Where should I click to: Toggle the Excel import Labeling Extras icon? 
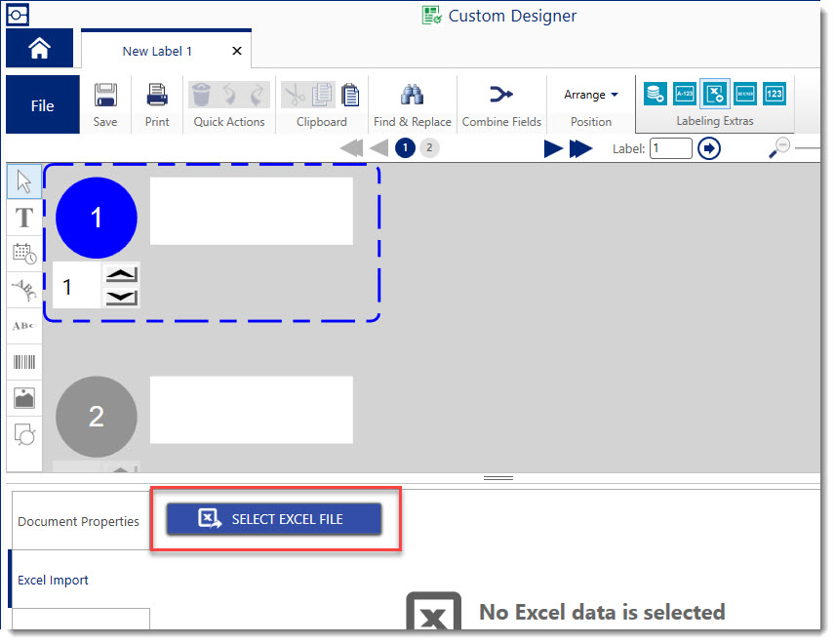[x=715, y=94]
